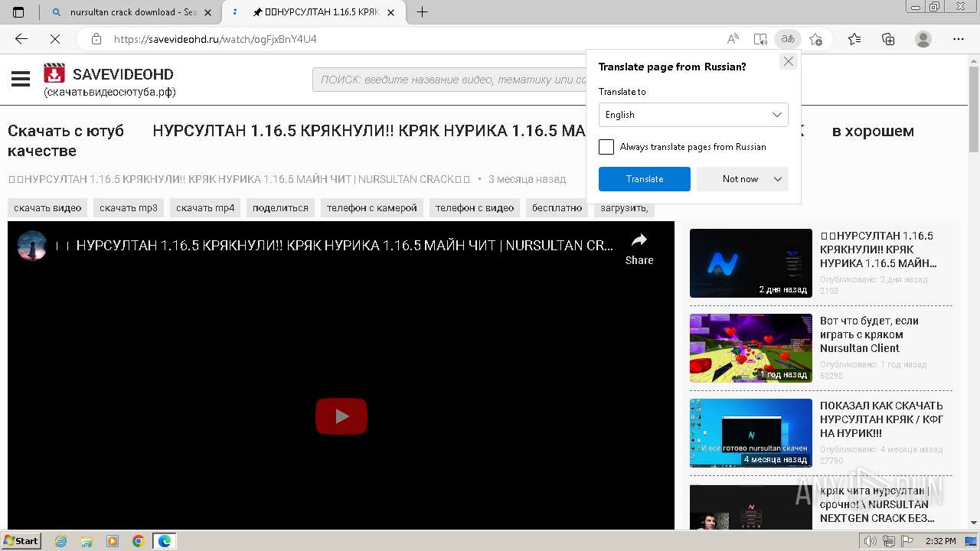The width and height of the screenshot is (980, 551).
Task: View site information lock icon
Action: coord(96,39)
